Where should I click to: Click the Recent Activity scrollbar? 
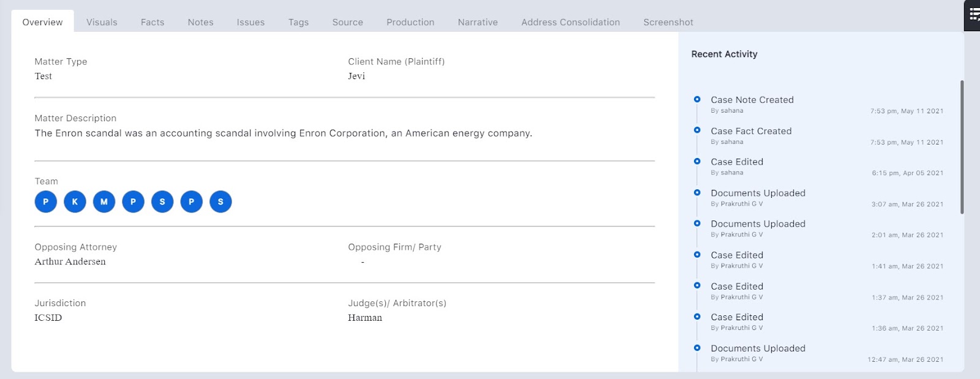[962, 147]
